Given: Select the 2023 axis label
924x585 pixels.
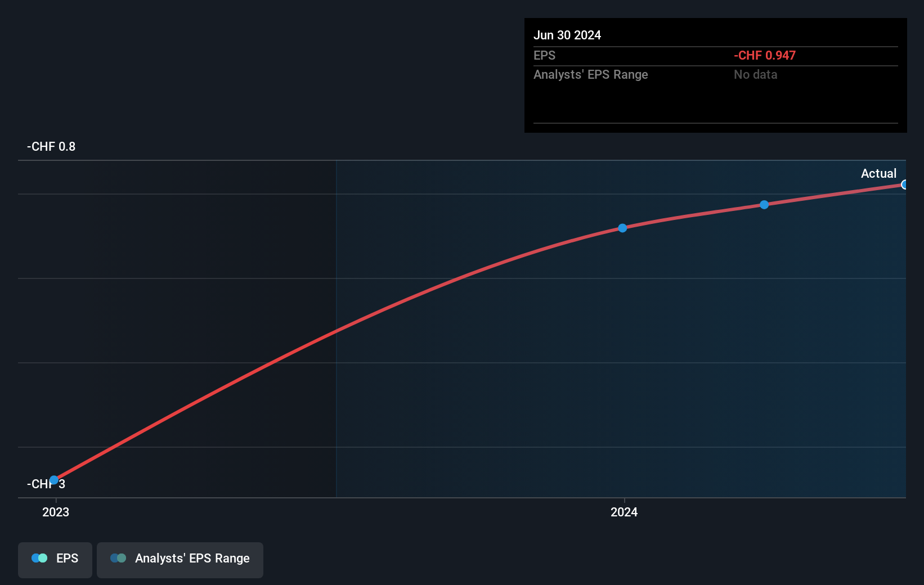Looking at the screenshot, I should point(55,512).
